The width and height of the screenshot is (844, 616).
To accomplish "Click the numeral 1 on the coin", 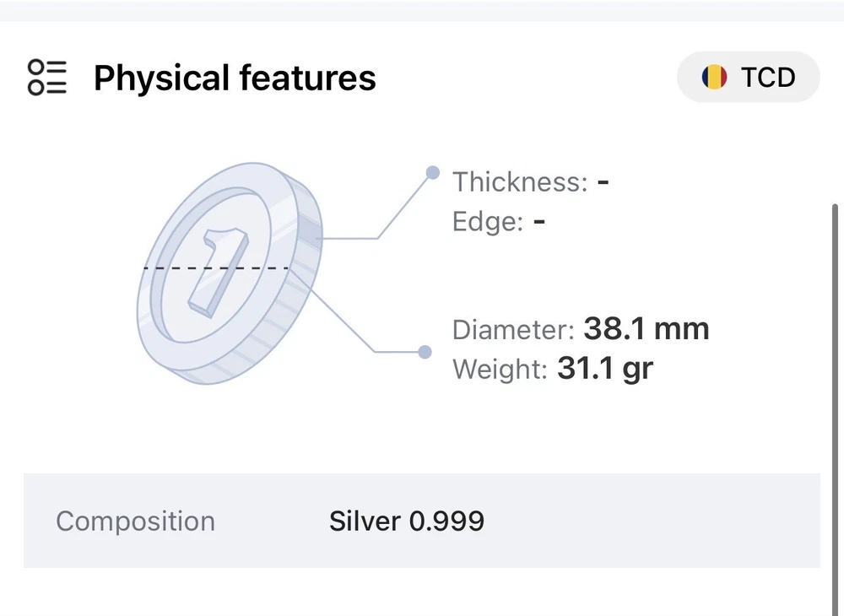I will [216, 272].
